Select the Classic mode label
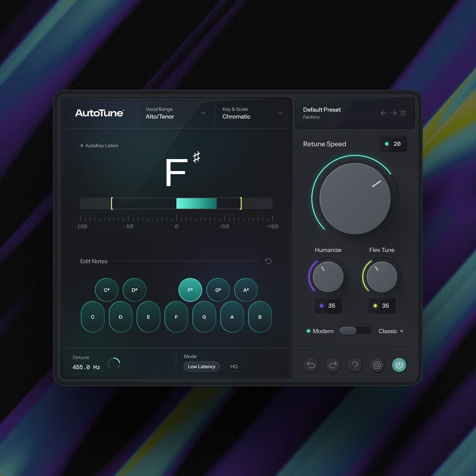 (x=388, y=331)
